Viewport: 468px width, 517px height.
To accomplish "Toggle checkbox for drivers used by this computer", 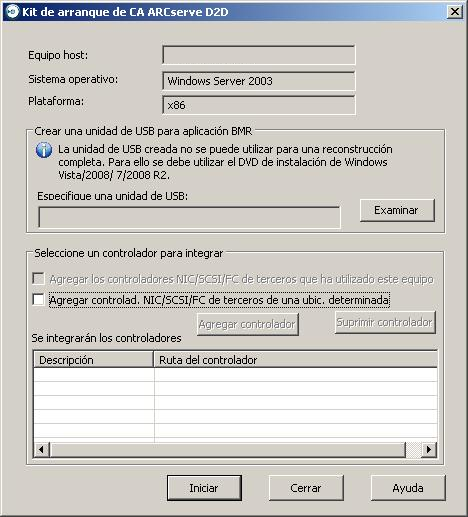I will tap(38, 279).
